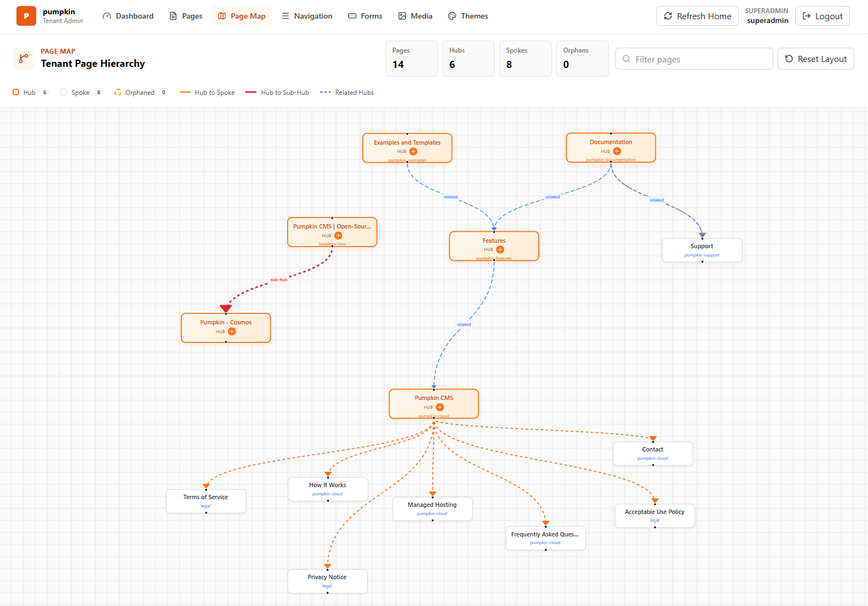The width and height of the screenshot is (868, 606).
Task: Expand the Examples and Templates hub plus icon
Action: (x=413, y=151)
